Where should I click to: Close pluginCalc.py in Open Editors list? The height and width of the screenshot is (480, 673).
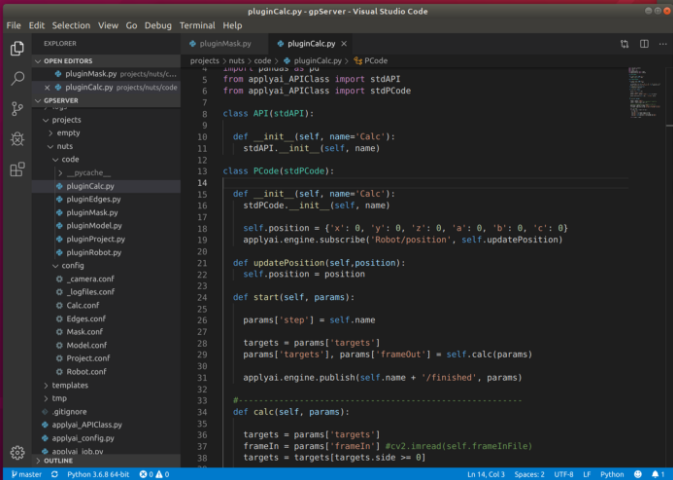point(47,88)
